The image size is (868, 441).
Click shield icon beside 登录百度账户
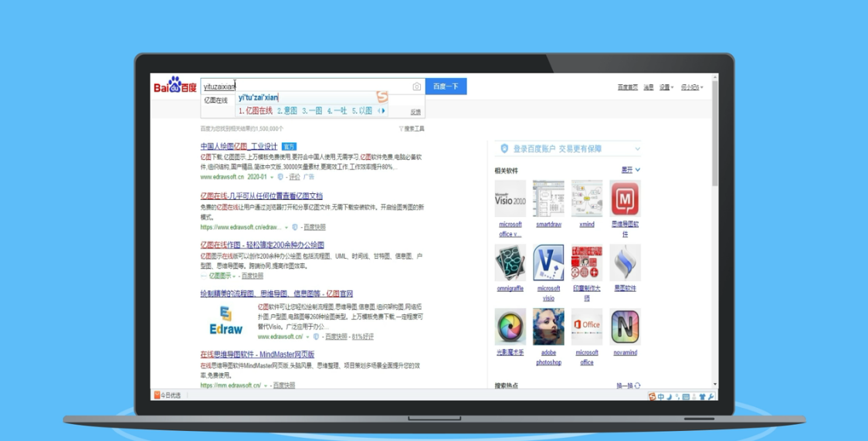pyautogui.click(x=504, y=148)
